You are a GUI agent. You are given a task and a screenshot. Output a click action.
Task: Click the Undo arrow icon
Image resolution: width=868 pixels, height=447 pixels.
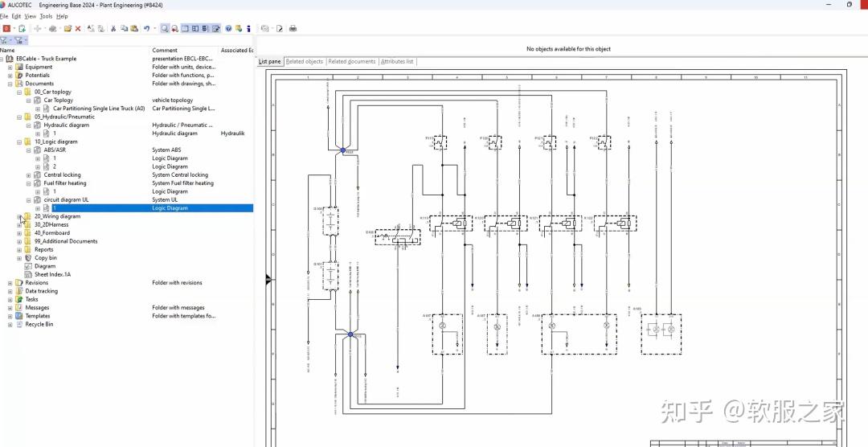pyautogui.click(x=146, y=28)
